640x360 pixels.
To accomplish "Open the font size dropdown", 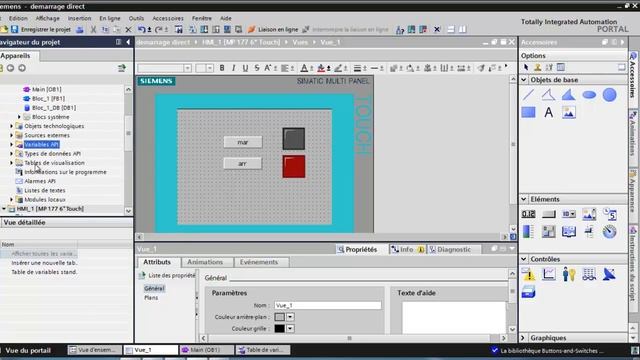I will [209, 68].
